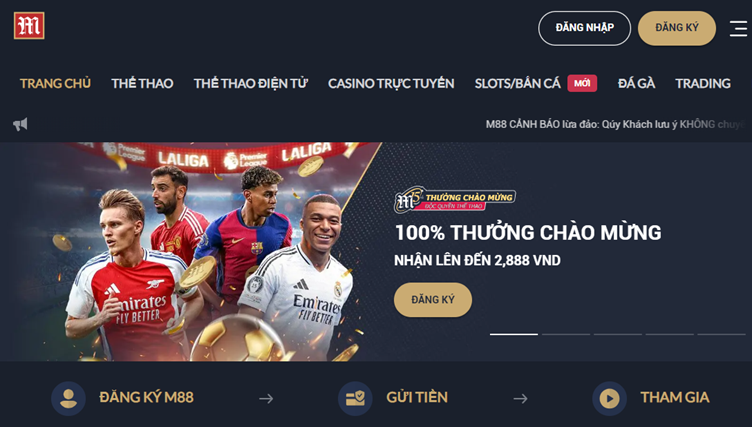
Task: Select the last banner slide indicator
Action: (x=721, y=334)
